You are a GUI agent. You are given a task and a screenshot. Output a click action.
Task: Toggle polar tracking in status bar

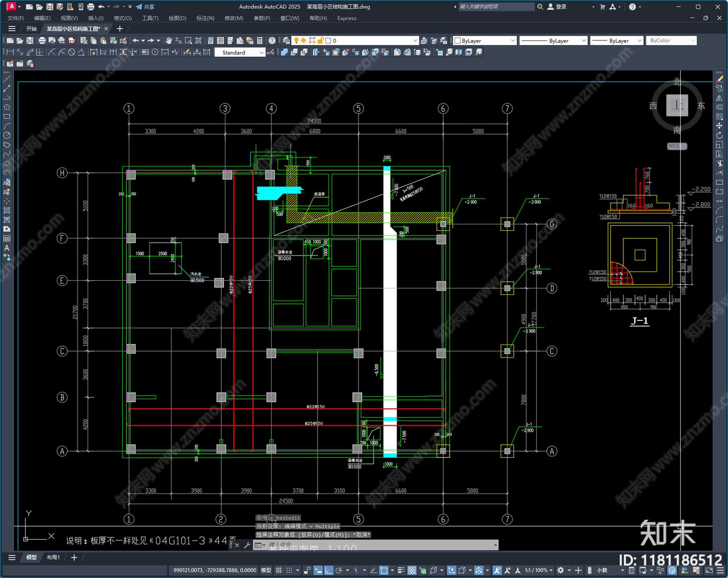point(339,570)
